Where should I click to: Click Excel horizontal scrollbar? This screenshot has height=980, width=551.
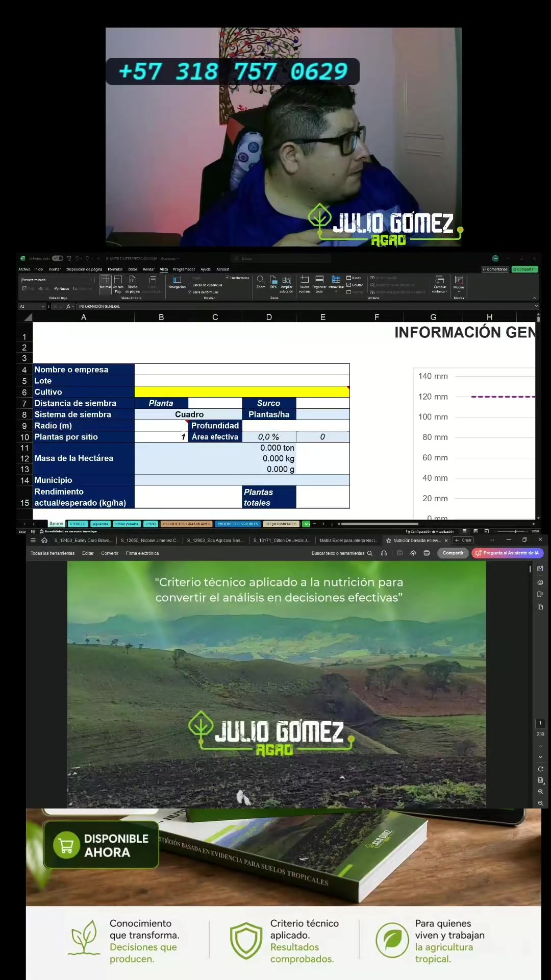coord(380,524)
